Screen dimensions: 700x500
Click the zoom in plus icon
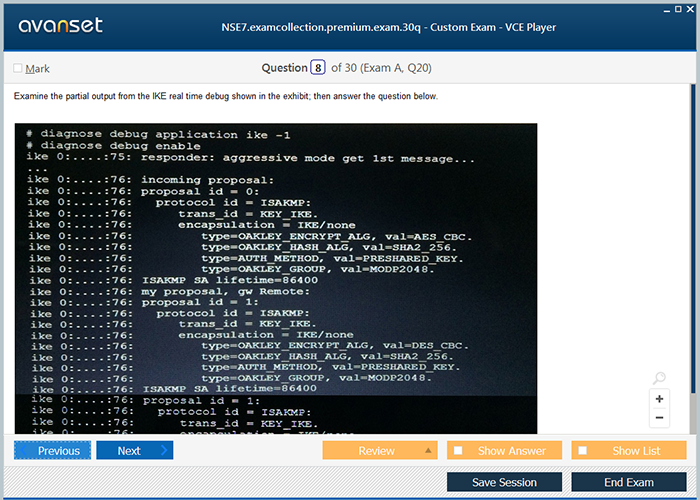(x=660, y=398)
